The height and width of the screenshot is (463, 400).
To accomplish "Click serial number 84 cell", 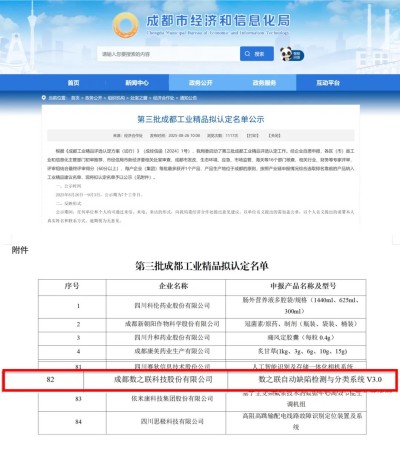I will tap(78, 422).
